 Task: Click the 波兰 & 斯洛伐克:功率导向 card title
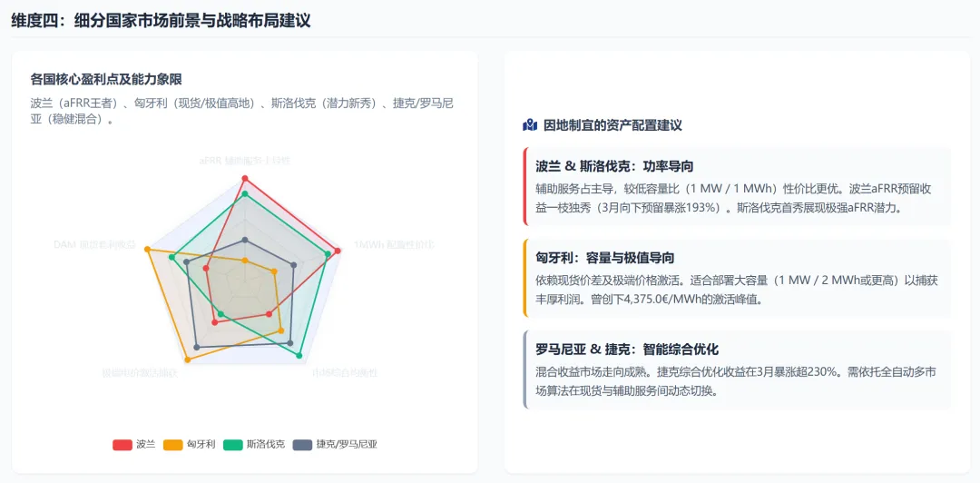coord(615,166)
